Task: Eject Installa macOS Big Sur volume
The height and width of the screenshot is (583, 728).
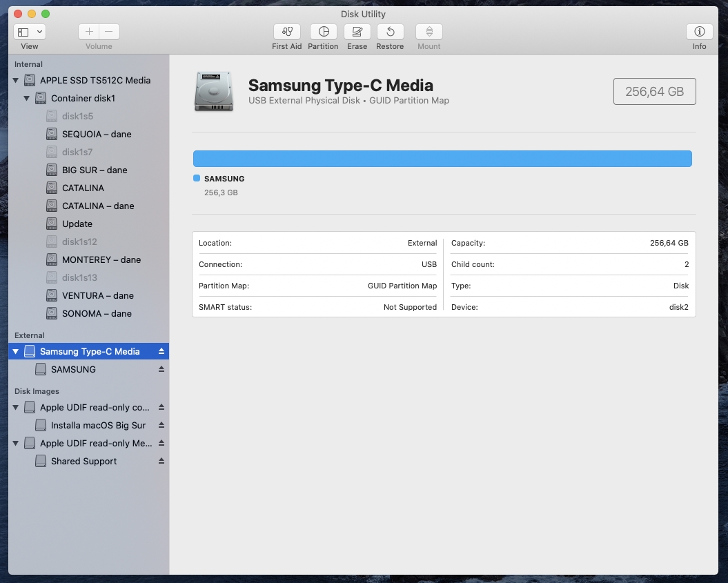Action: pos(161,425)
